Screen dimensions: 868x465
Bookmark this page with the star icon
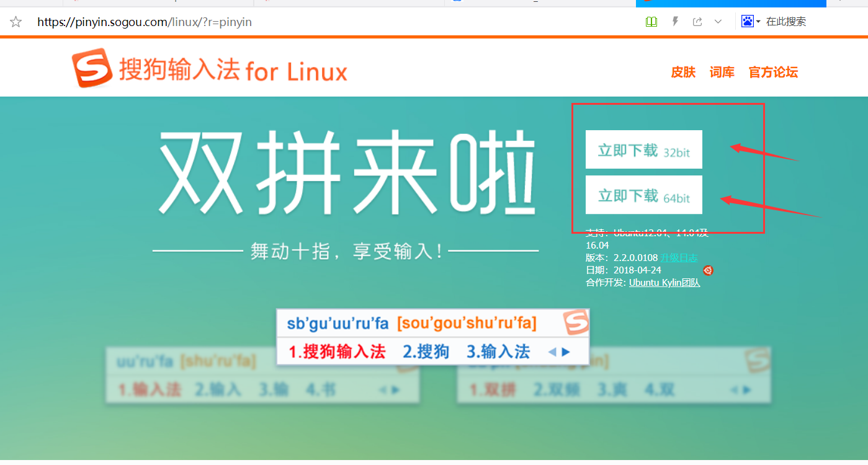(x=16, y=22)
